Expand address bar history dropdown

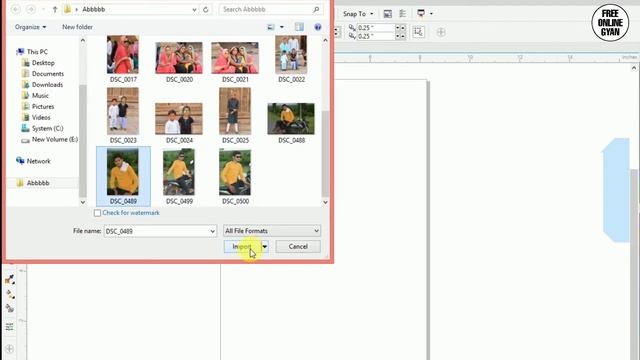pos(194,9)
